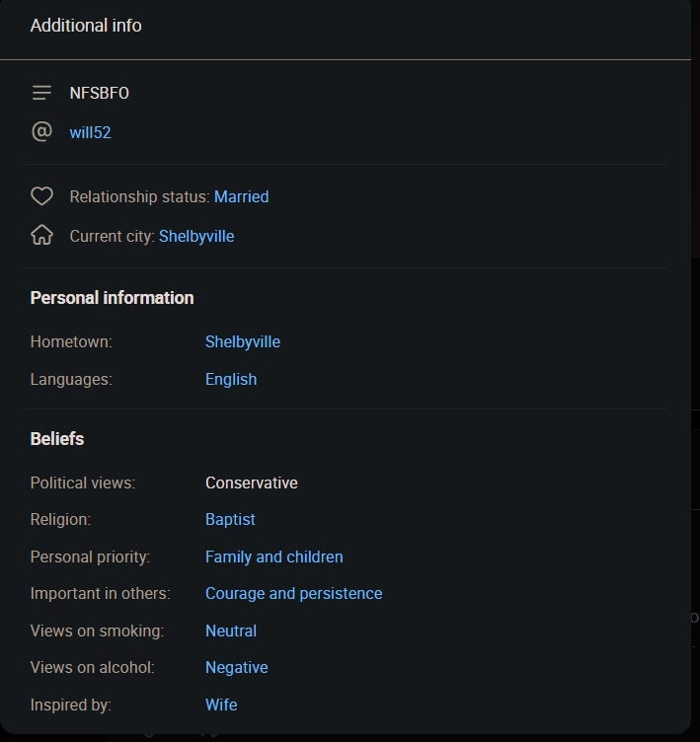Open the Courage and persistence link
The width and height of the screenshot is (700, 742).
(293, 593)
